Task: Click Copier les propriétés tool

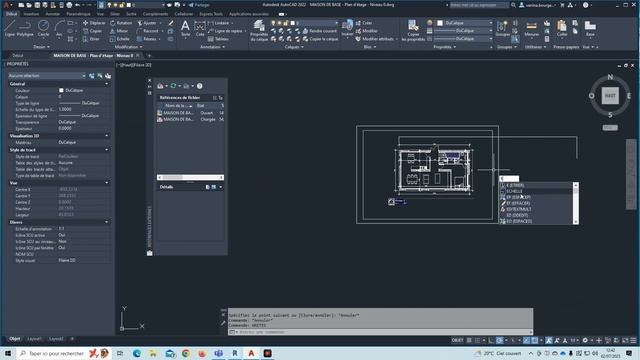Action: 413,31
